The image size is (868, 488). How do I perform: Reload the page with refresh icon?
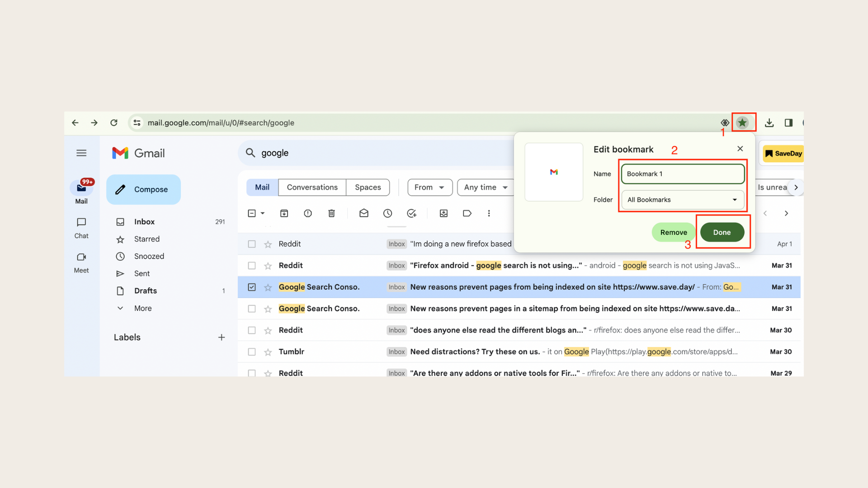click(114, 123)
